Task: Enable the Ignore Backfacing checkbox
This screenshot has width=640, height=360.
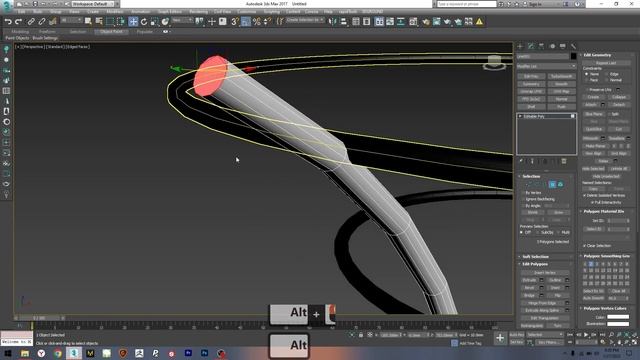Action: pos(522,199)
